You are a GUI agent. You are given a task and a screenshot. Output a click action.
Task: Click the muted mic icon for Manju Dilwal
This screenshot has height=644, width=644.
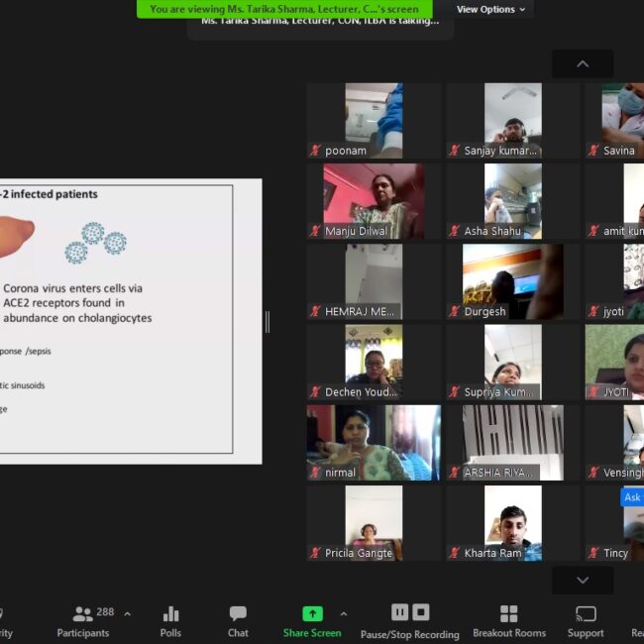tap(316, 231)
